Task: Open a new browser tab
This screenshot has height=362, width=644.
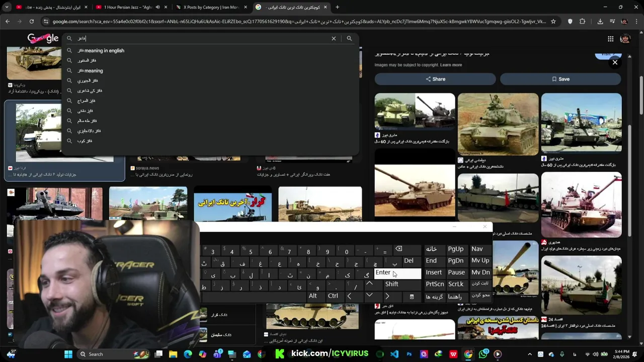Action: 337,7
